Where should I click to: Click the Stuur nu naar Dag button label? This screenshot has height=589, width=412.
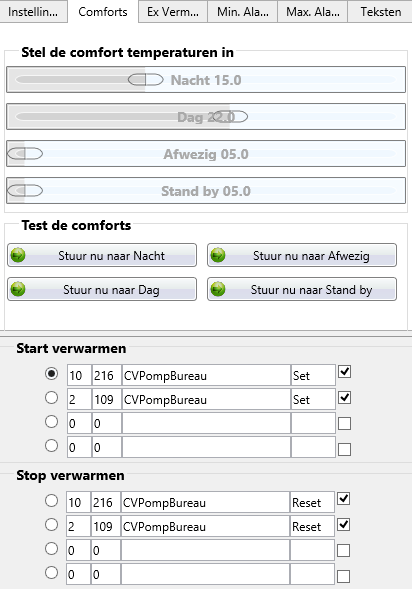click(x=111, y=290)
